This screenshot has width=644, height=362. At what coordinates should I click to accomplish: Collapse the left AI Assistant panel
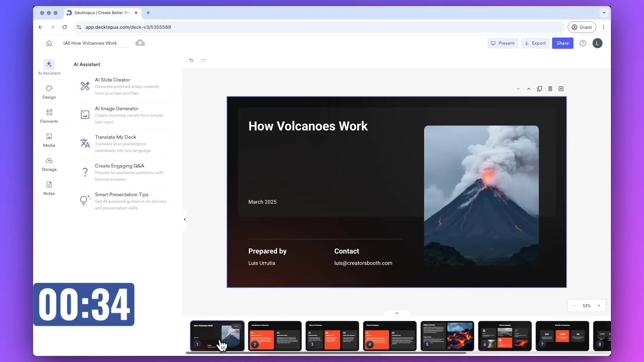[x=184, y=220]
